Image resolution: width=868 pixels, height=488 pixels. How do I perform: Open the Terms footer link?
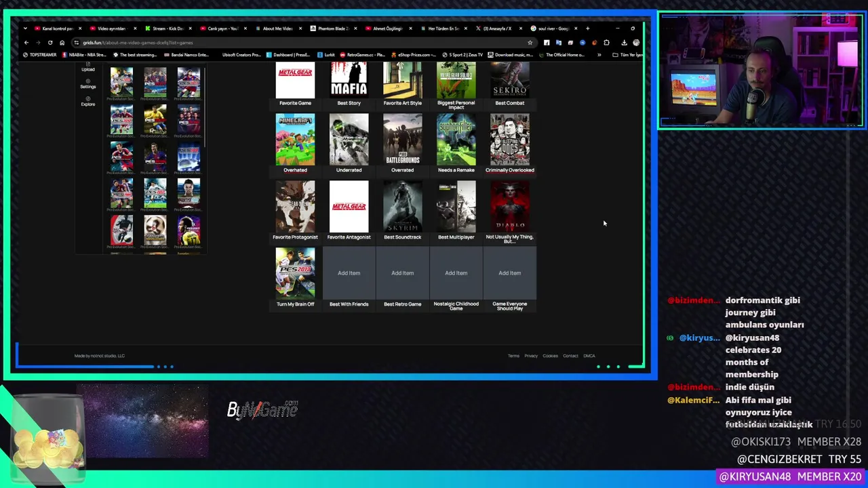click(513, 356)
